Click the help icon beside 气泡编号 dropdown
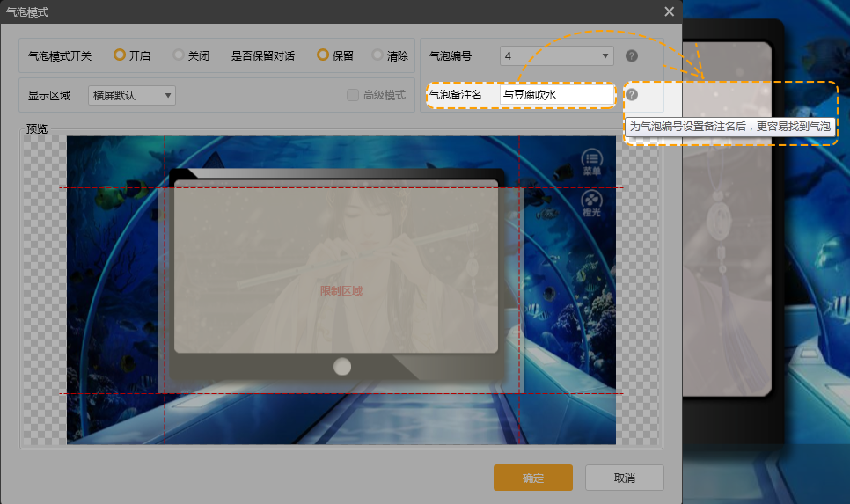This screenshot has height=504, width=850. pyautogui.click(x=631, y=56)
